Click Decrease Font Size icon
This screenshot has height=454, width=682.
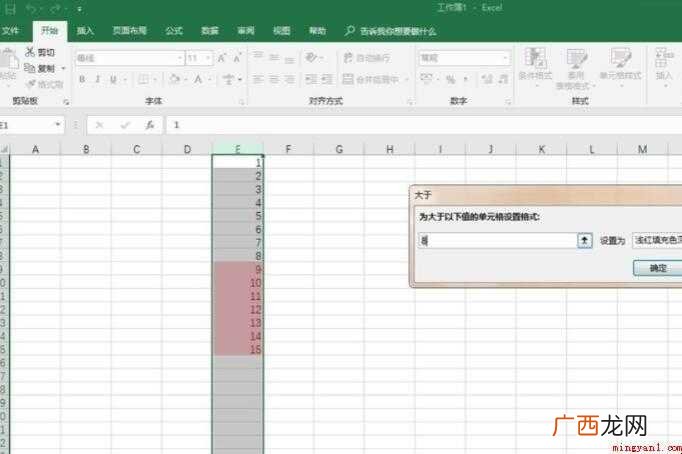[237, 58]
